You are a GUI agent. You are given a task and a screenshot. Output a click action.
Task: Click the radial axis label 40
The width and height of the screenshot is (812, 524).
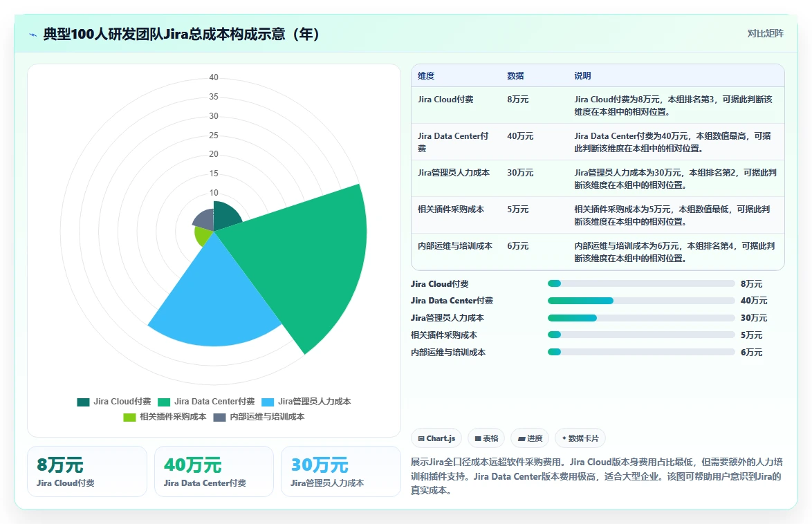[x=214, y=77]
